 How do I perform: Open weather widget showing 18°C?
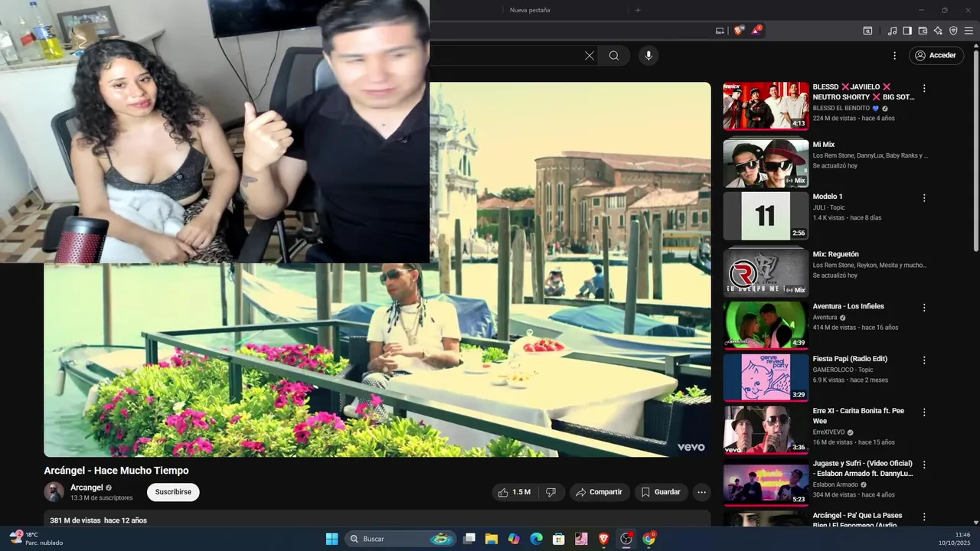[x=36, y=539]
